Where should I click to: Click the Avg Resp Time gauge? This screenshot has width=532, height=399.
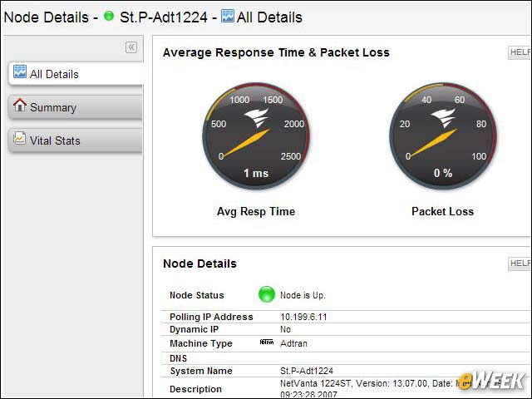point(256,135)
